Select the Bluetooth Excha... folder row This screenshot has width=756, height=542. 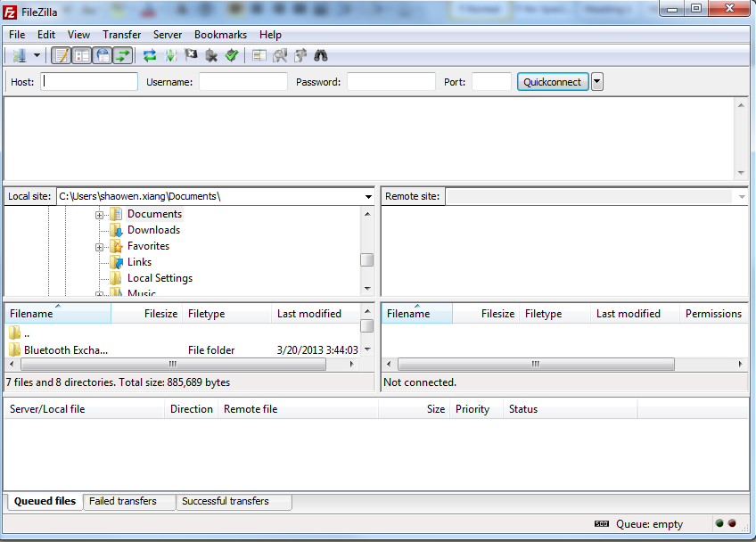(184, 350)
